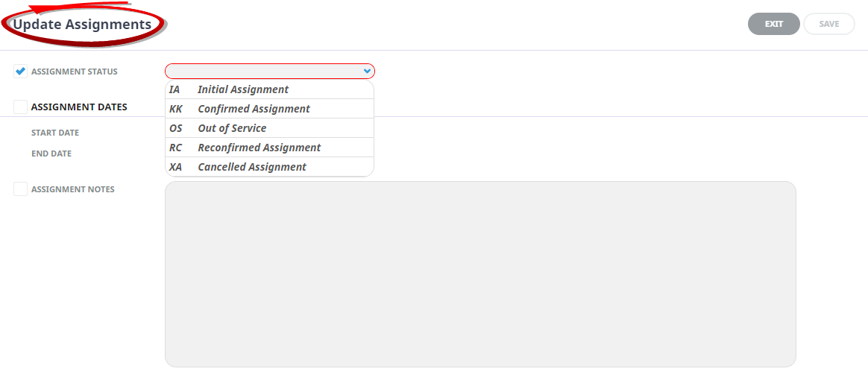Select RC Reconfirmed Assignment option
The image size is (868, 389).
270,148
